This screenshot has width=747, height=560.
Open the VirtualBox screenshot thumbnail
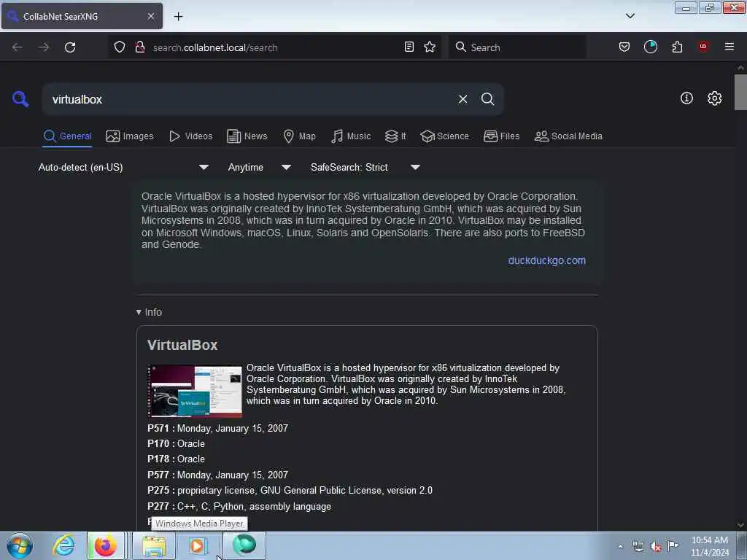click(x=195, y=391)
